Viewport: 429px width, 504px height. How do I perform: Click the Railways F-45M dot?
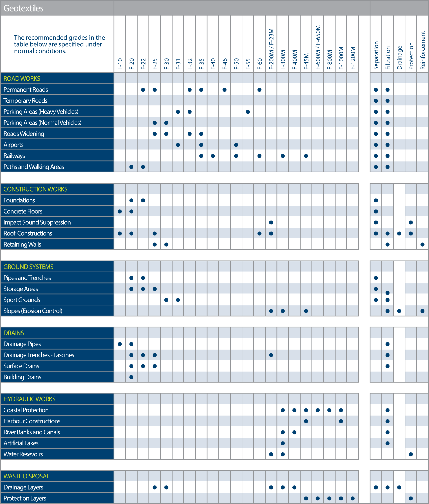coord(306,156)
